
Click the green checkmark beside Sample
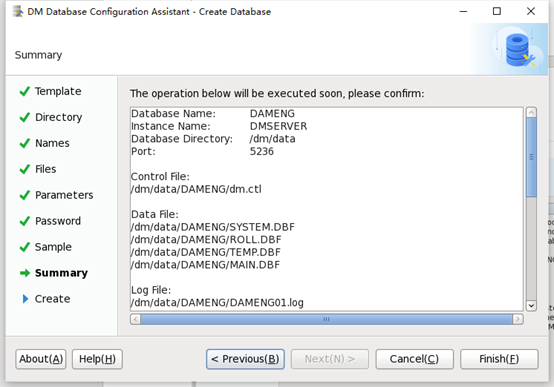coord(25,247)
